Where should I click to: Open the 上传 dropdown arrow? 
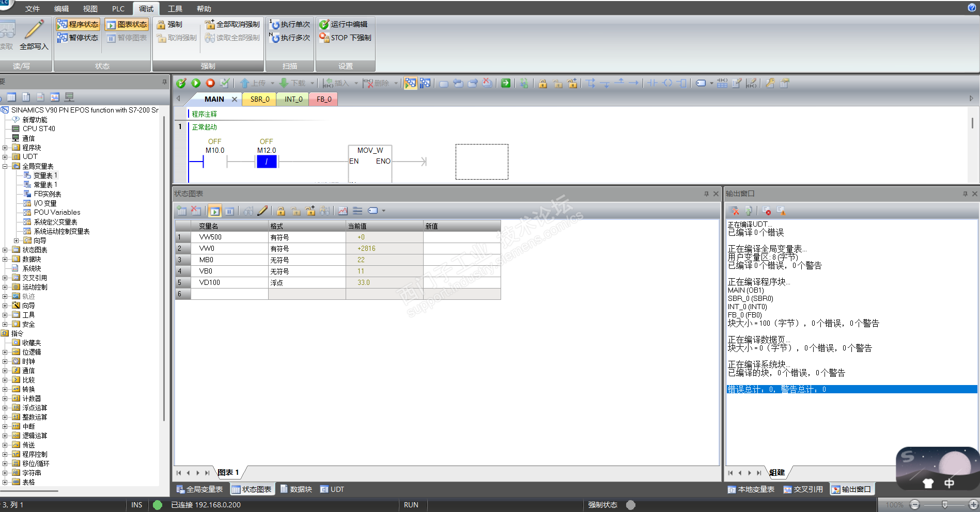click(x=272, y=83)
